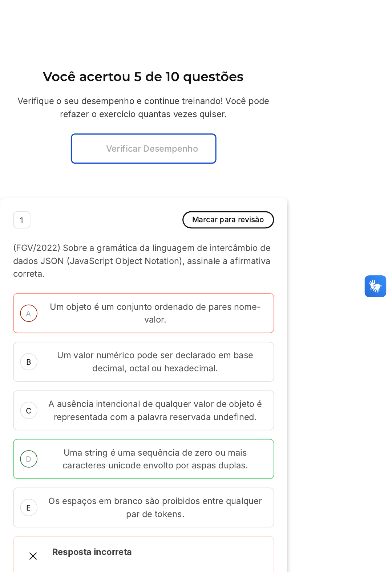The height and width of the screenshot is (572, 392).
Task: Select option B radio circle
Action: tap(29, 362)
